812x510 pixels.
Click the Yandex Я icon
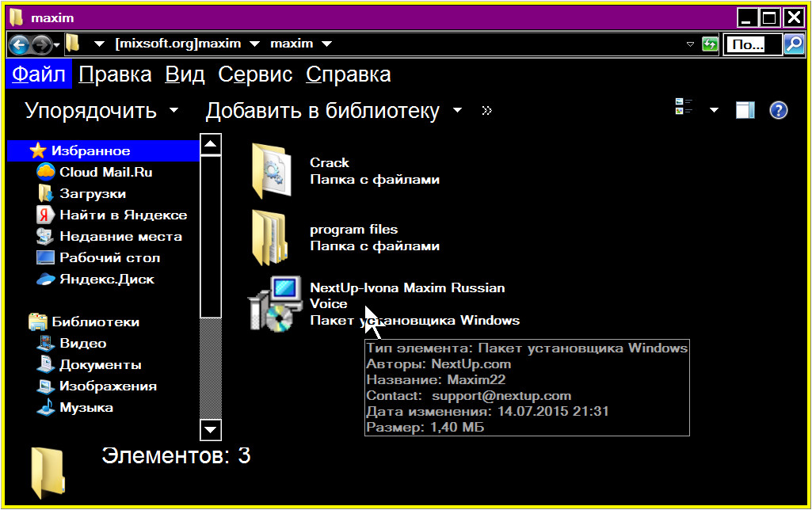point(46,215)
